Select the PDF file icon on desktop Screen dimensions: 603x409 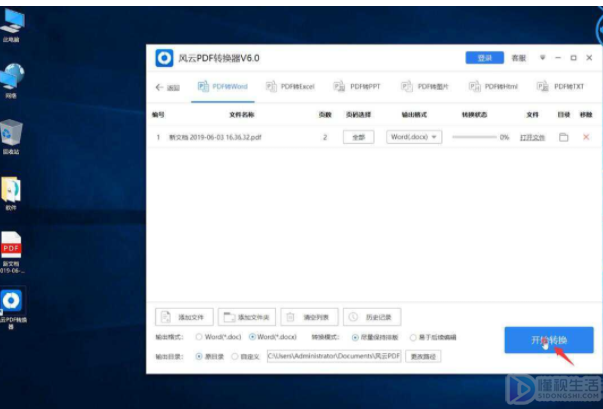[12, 252]
